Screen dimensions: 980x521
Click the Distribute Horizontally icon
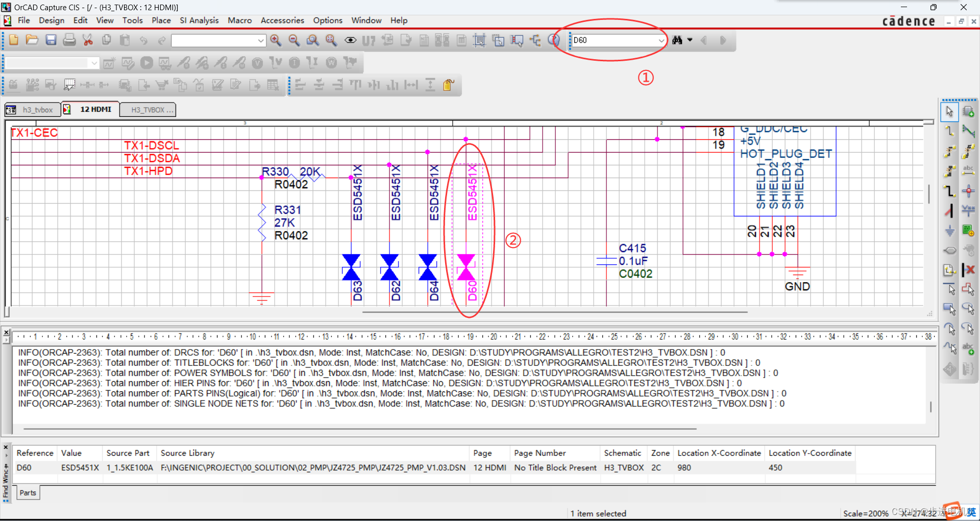point(411,85)
